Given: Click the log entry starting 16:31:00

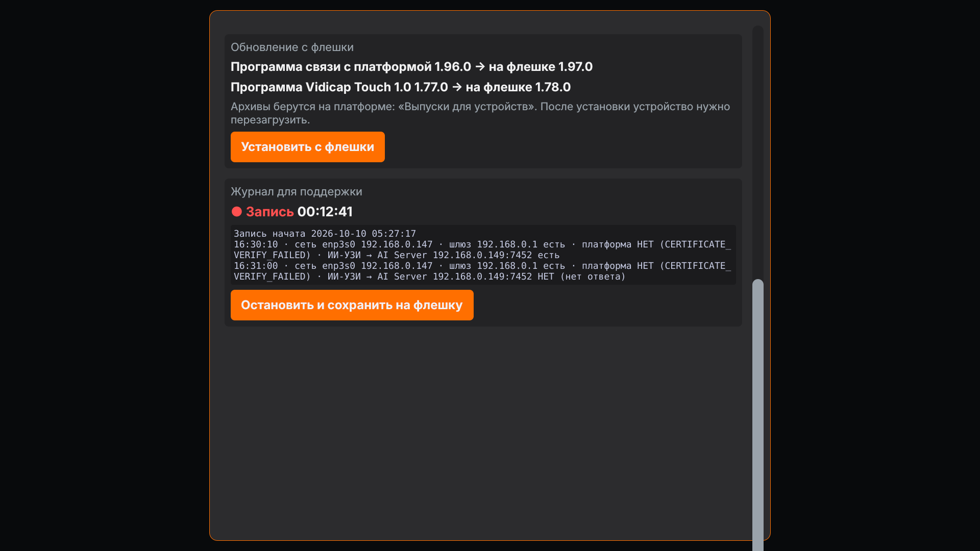Looking at the screenshot, I should pyautogui.click(x=482, y=271).
